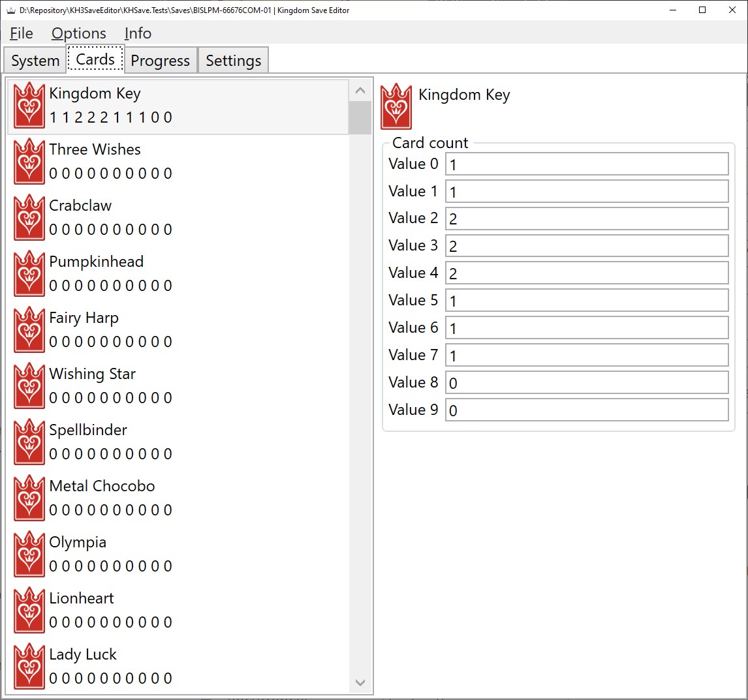Open the Settings tab
This screenshot has height=700, width=748.
click(233, 61)
